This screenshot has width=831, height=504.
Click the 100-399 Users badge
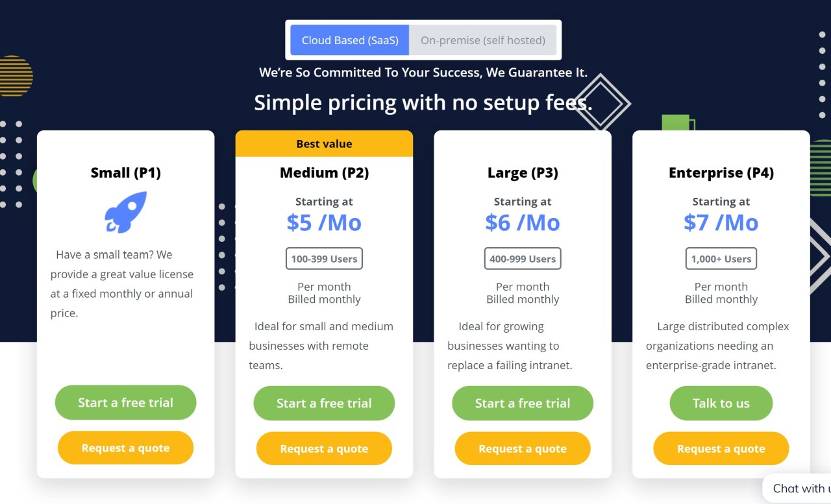click(324, 258)
